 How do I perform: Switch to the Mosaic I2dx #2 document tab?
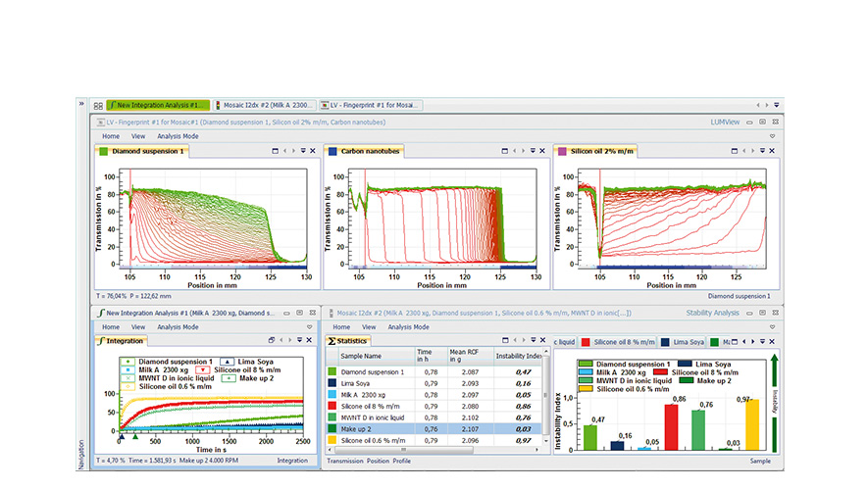click(x=265, y=105)
